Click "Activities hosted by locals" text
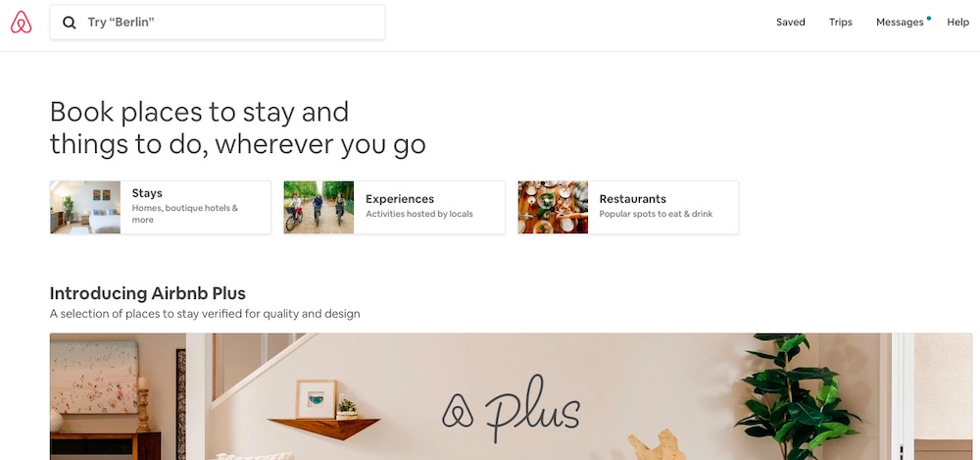 [418, 214]
